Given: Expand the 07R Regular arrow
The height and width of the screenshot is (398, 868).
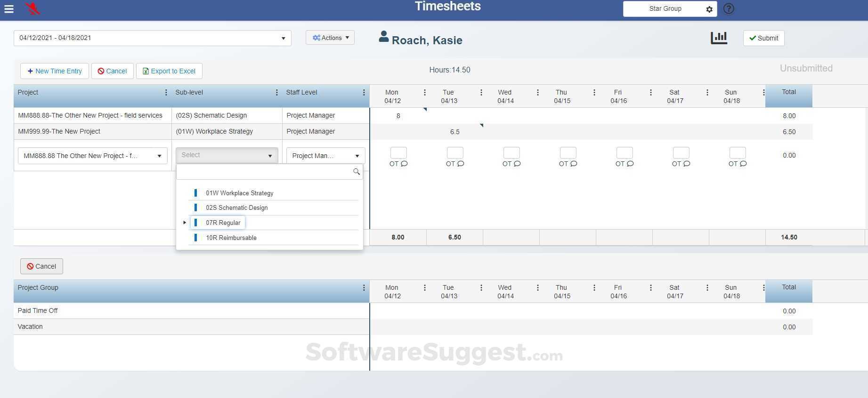Looking at the screenshot, I should coord(185,223).
